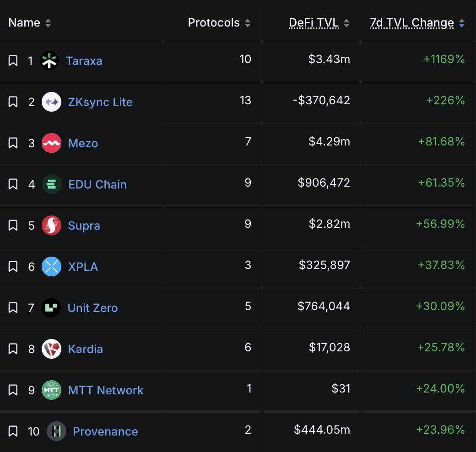This screenshot has width=476, height=452.
Task: Click the EDU Chain logo icon
Action: tap(52, 184)
